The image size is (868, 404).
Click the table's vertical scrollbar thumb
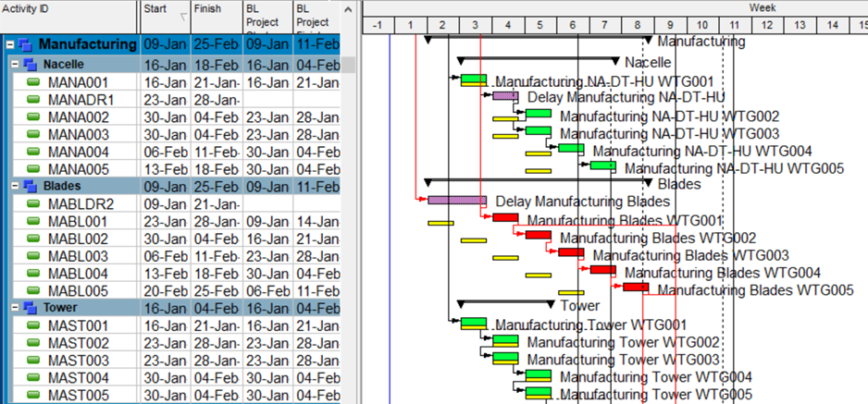coord(348,65)
